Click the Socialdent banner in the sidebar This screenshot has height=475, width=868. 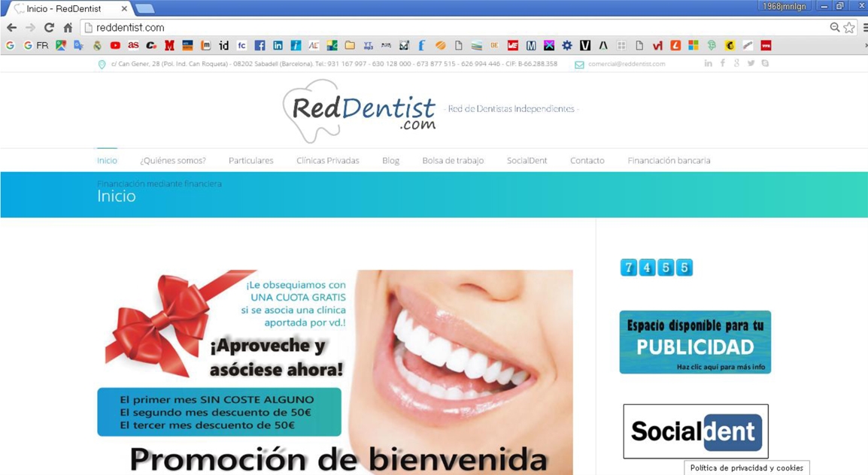point(696,431)
